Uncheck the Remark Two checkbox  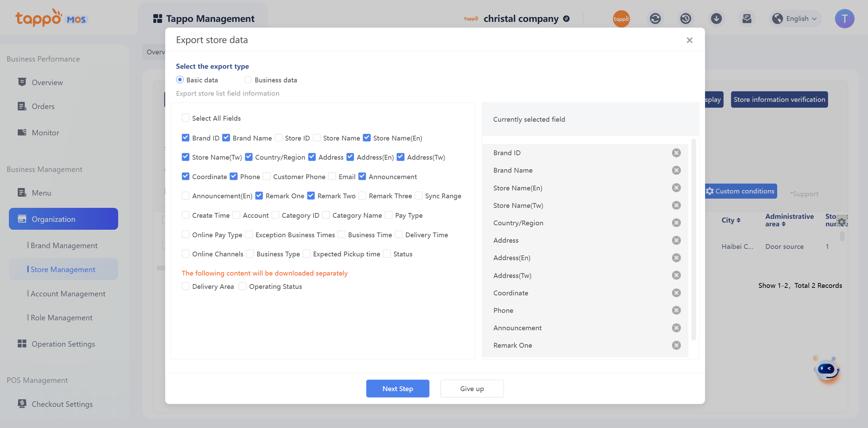tap(311, 196)
